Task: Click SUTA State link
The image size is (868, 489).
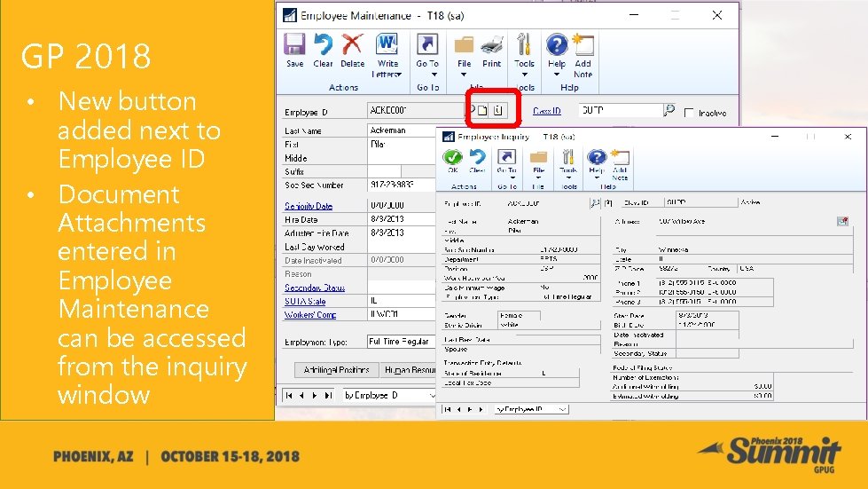Action: click(305, 301)
